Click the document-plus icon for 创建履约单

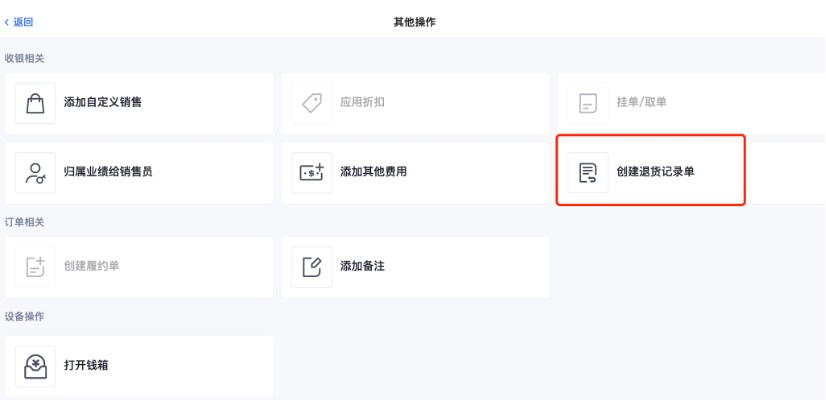35,267
